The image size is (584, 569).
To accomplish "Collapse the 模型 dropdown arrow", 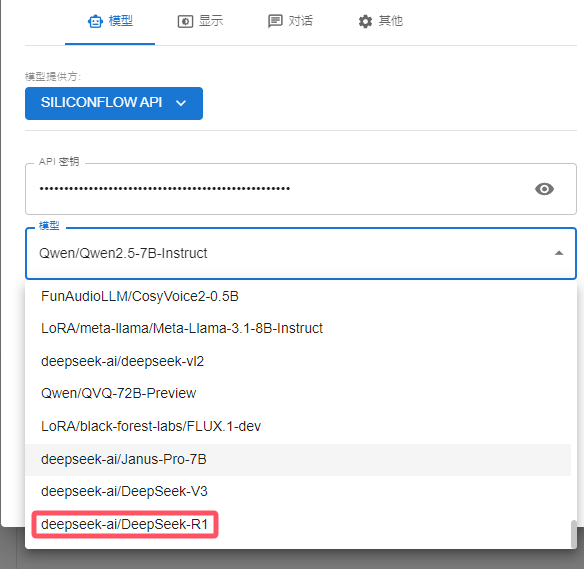I will (559, 253).
